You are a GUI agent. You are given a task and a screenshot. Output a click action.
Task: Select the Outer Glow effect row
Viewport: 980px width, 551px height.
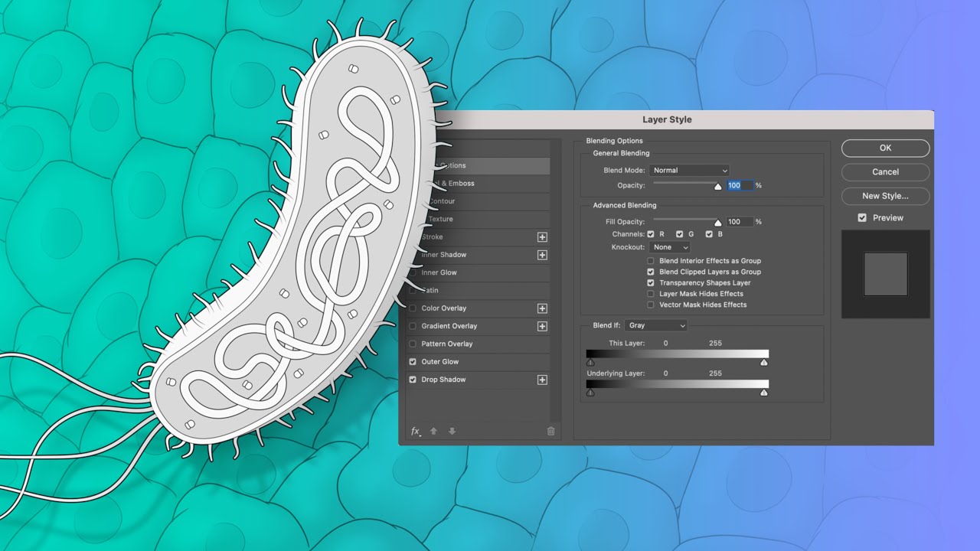point(479,362)
